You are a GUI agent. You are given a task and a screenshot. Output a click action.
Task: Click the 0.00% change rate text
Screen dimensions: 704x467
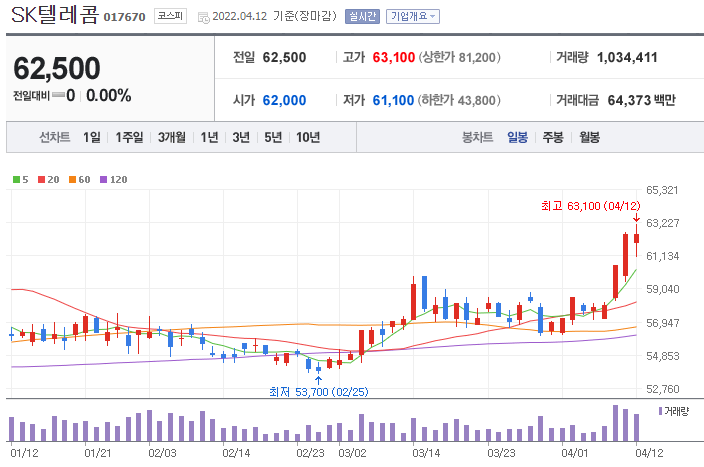108,95
